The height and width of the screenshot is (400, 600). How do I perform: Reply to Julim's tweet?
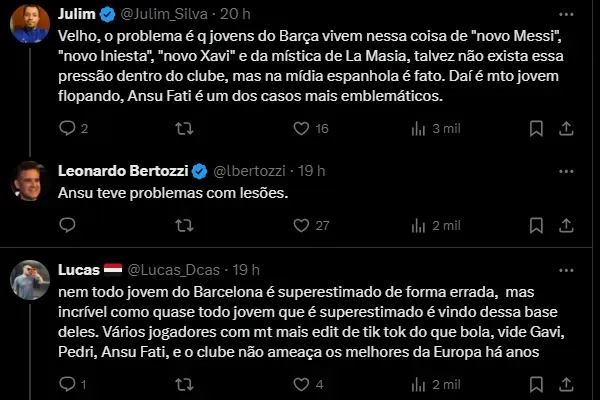(x=68, y=128)
